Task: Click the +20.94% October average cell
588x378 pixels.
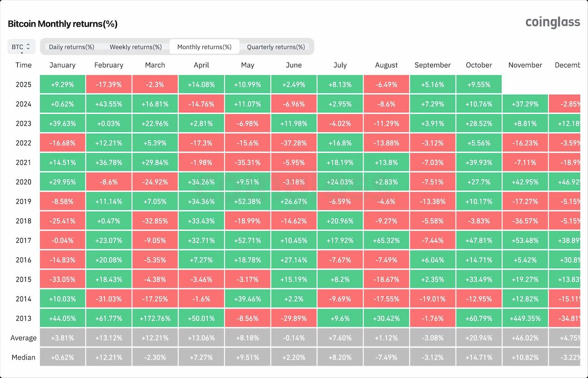Action: click(479, 338)
